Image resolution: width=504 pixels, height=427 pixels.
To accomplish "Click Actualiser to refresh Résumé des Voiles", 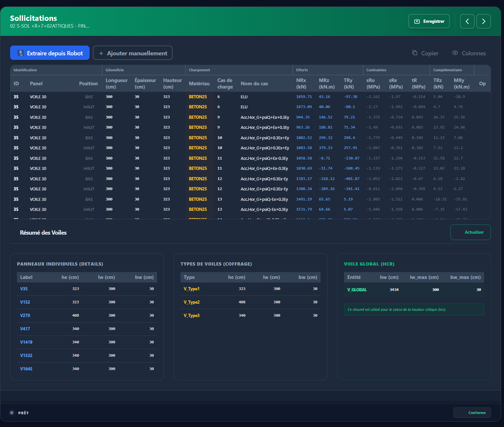I will [x=470, y=232].
